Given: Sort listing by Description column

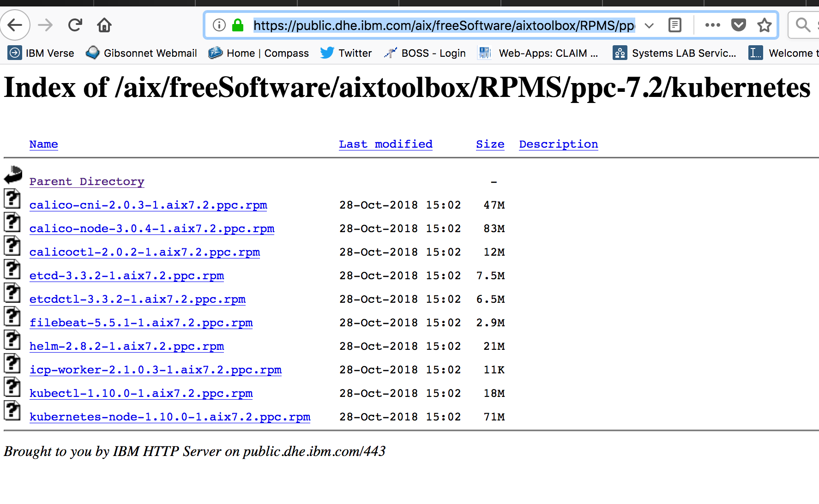Looking at the screenshot, I should (558, 144).
